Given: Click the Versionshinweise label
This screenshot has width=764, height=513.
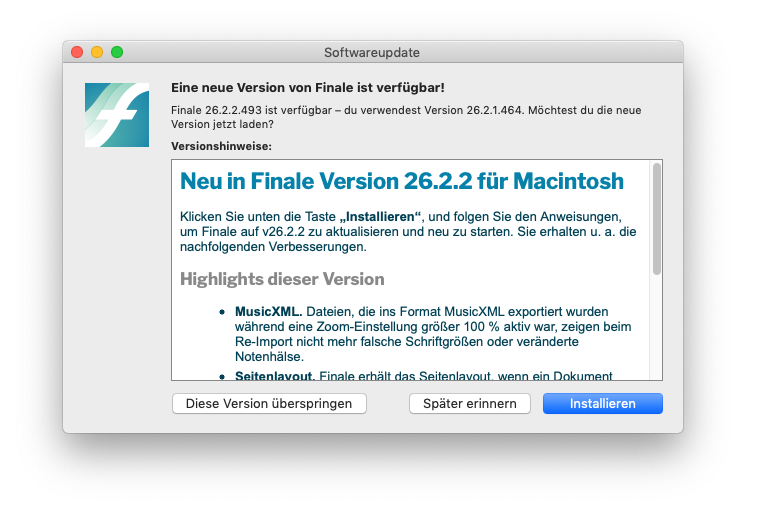Looking at the screenshot, I should click(x=221, y=146).
